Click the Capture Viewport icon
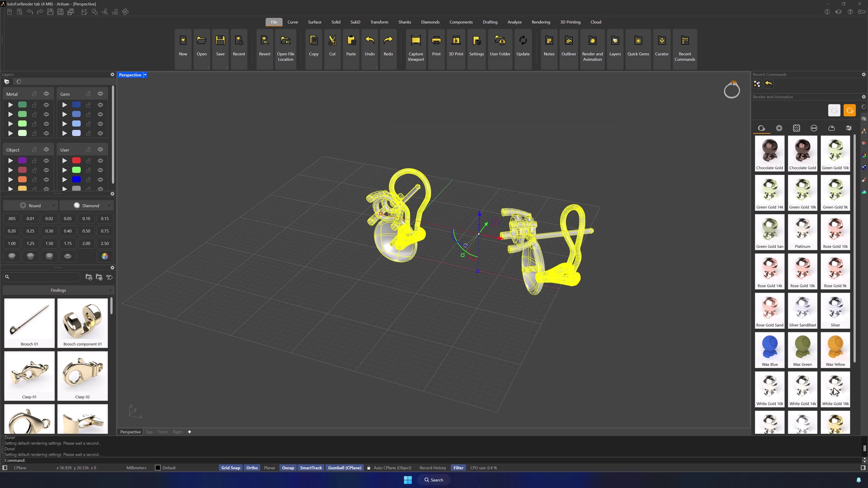 click(x=416, y=41)
